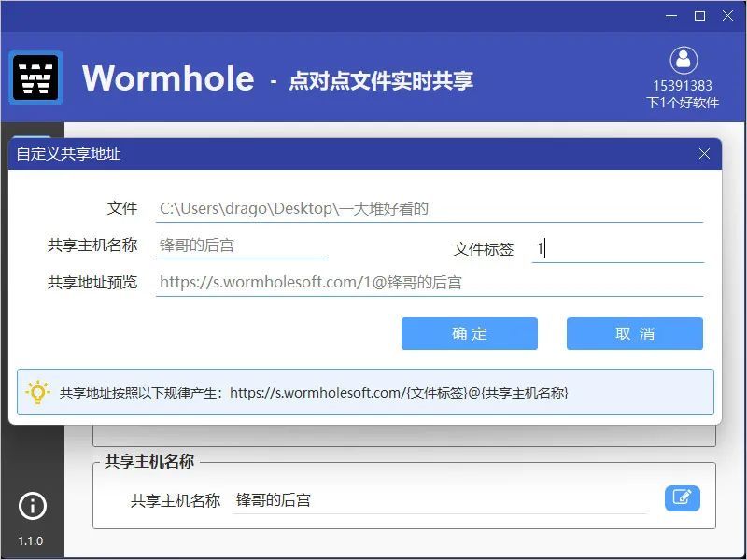Image resolution: width=747 pixels, height=560 pixels.
Task: Open the user account avatar icon
Action: (684, 60)
